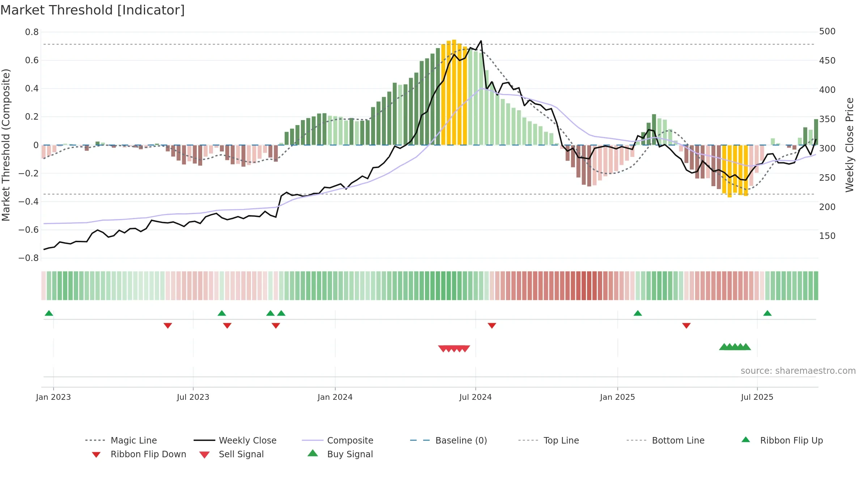Toggle the Top Line legend entry
Image resolution: width=868 pixels, height=488 pixels.
point(548,440)
